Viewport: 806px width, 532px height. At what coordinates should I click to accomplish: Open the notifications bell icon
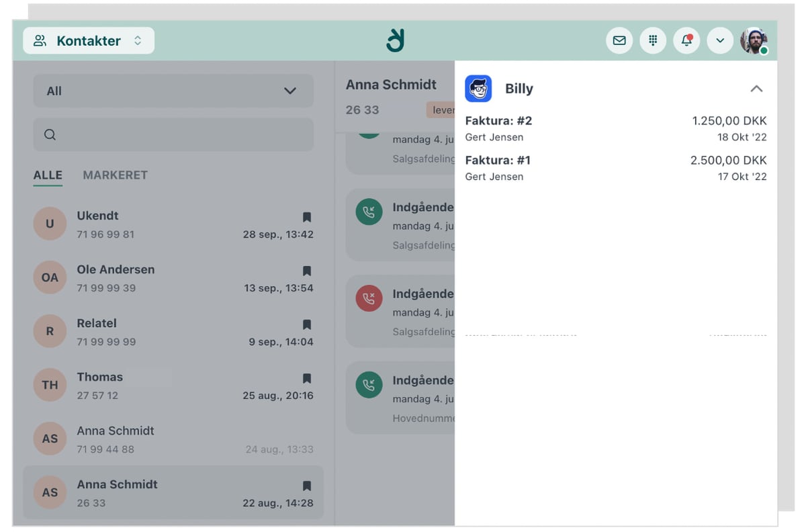686,41
